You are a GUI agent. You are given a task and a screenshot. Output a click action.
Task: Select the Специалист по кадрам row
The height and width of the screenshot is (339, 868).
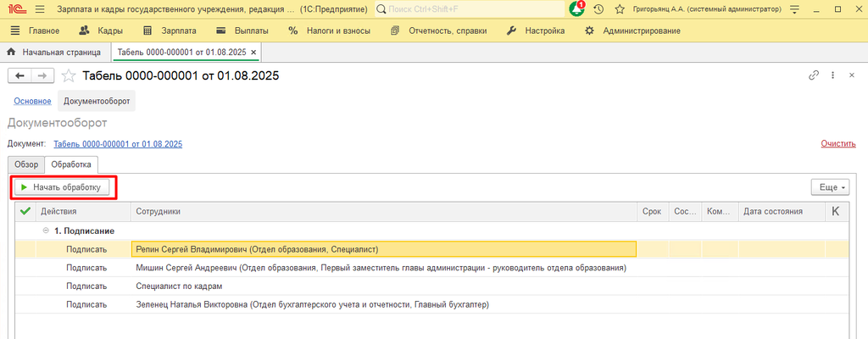[175, 286]
